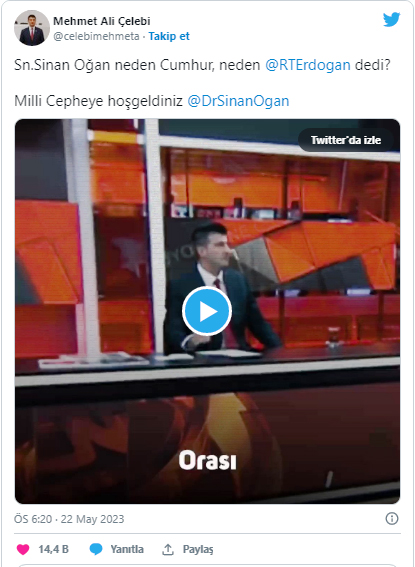The height and width of the screenshot is (567, 415).
Task: Click the share upload arrow icon
Action: coord(168,549)
